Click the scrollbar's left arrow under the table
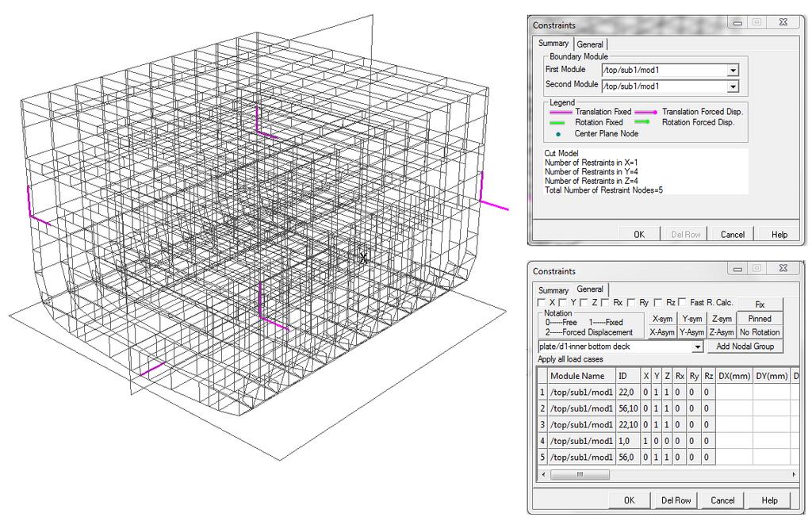The image size is (812, 521). (542, 474)
